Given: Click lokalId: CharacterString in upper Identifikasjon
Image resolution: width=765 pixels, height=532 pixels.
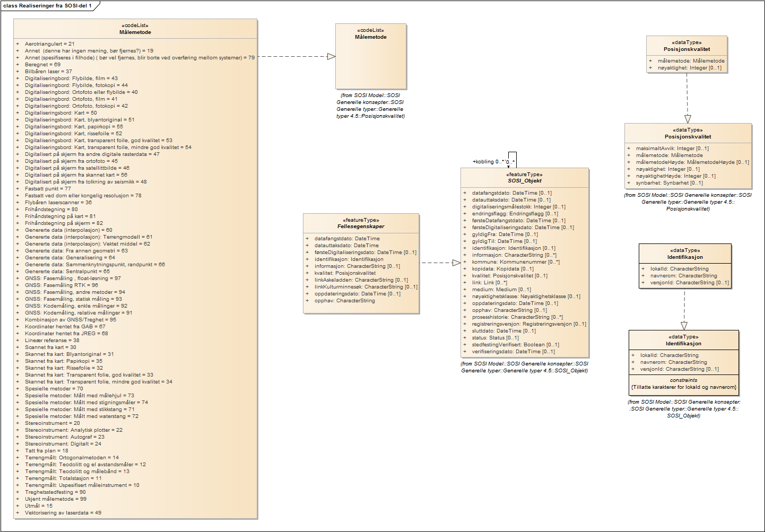Looking at the screenshot, I should [x=680, y=269].
